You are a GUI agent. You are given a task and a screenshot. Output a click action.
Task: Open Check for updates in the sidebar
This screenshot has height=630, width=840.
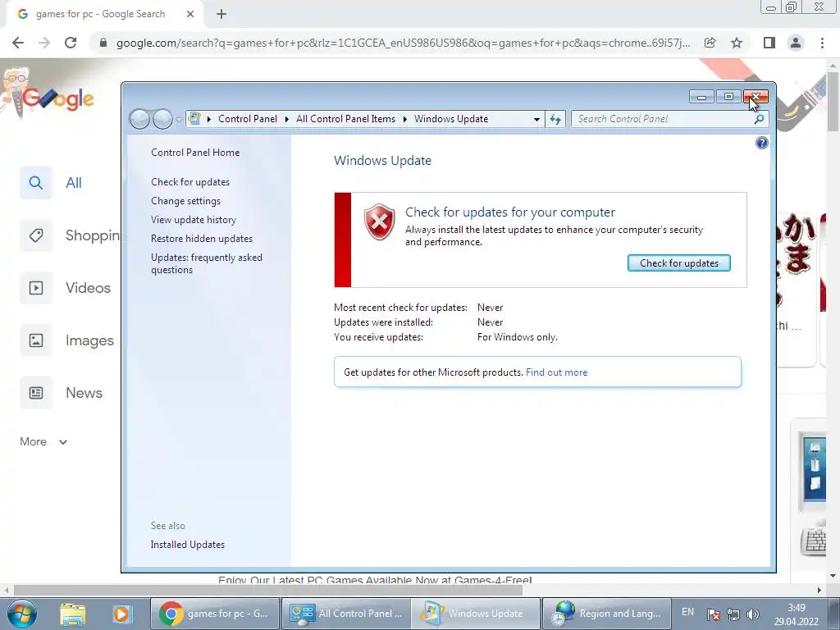190,182
